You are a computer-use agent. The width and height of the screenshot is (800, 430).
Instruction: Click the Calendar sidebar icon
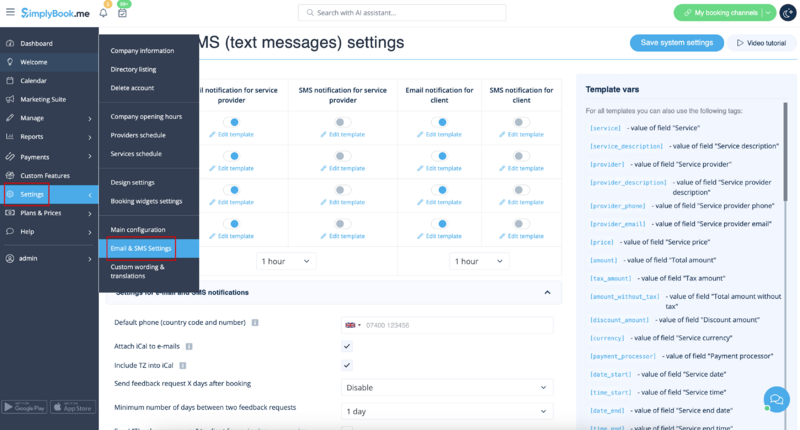point(10,81)
